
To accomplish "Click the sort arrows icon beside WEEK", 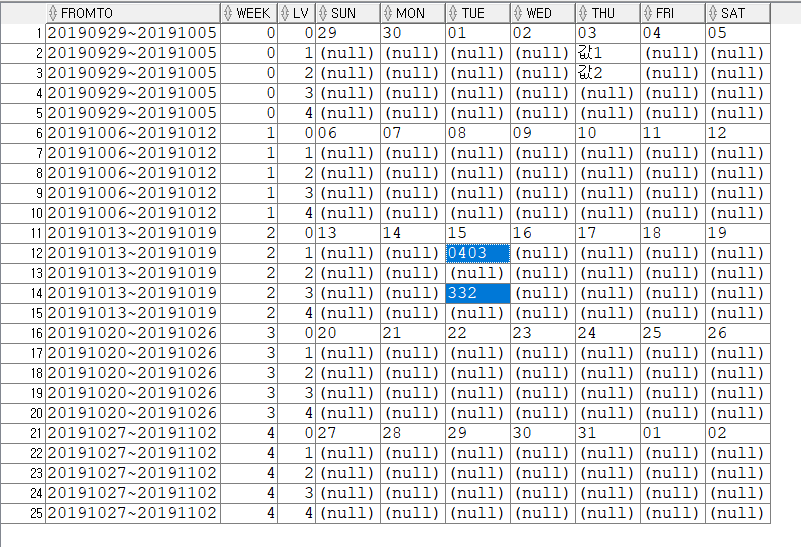I will (228, 13).
